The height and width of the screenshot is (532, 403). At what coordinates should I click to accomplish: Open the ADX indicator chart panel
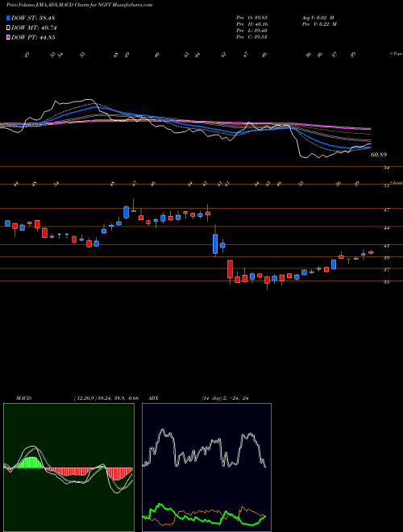(x=206, y=468)
